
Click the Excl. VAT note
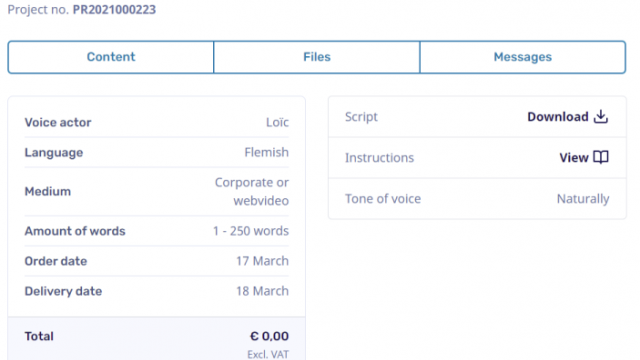(x=268, y=354)
